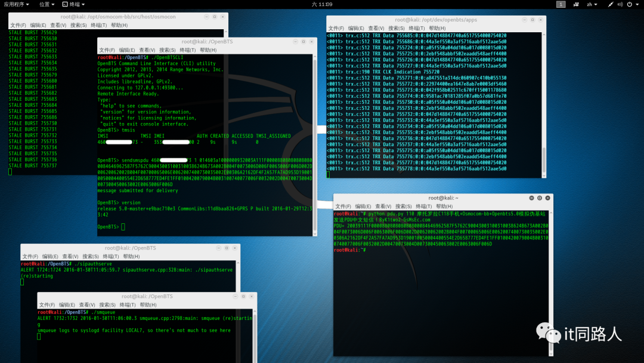Open 查看(V) menu in the sipauthserve terminal
This screenshot has height=363, width=644.
tap(70, 257)
